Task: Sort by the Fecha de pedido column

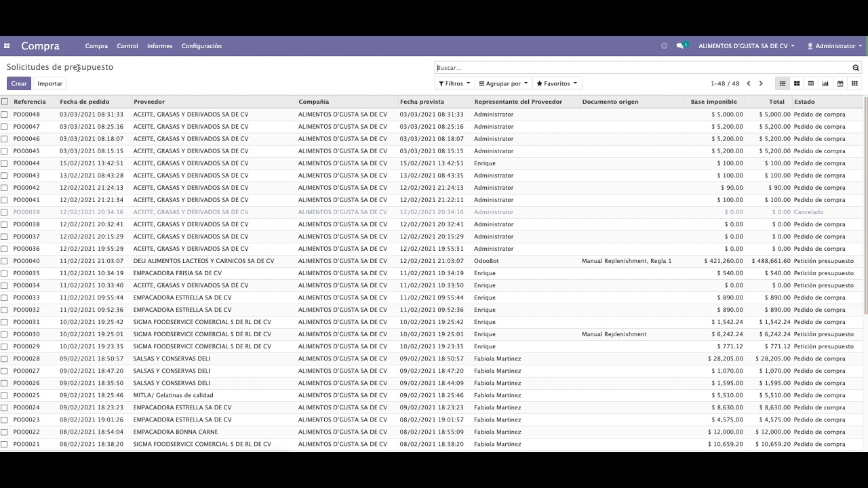Action: (84, 102)
